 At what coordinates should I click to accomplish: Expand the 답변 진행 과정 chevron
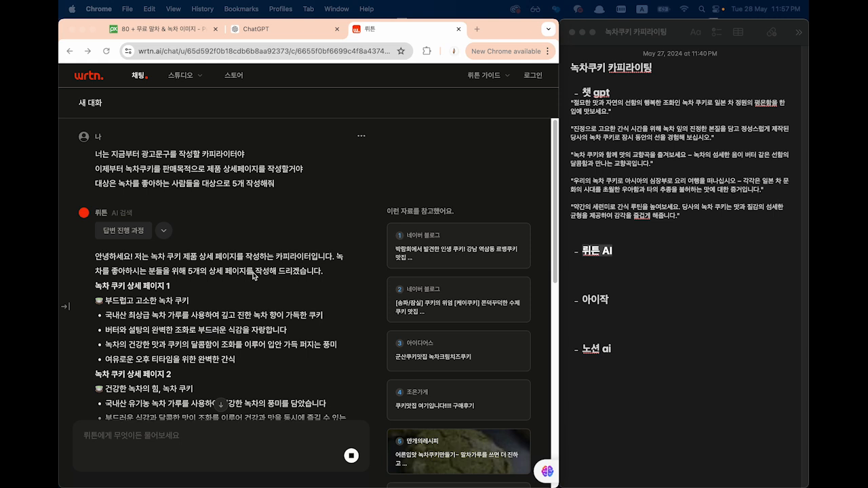(163, 230)
